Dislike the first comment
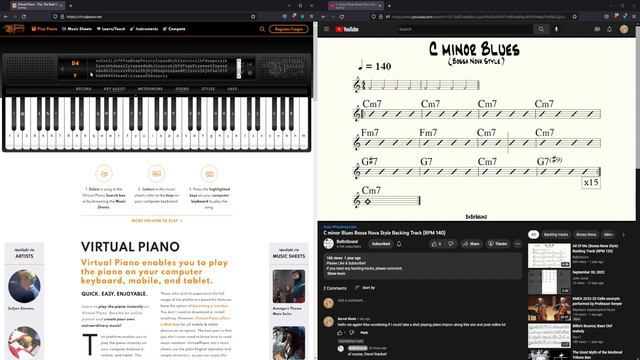Screen dimensions: 640x360 (351, 333)
